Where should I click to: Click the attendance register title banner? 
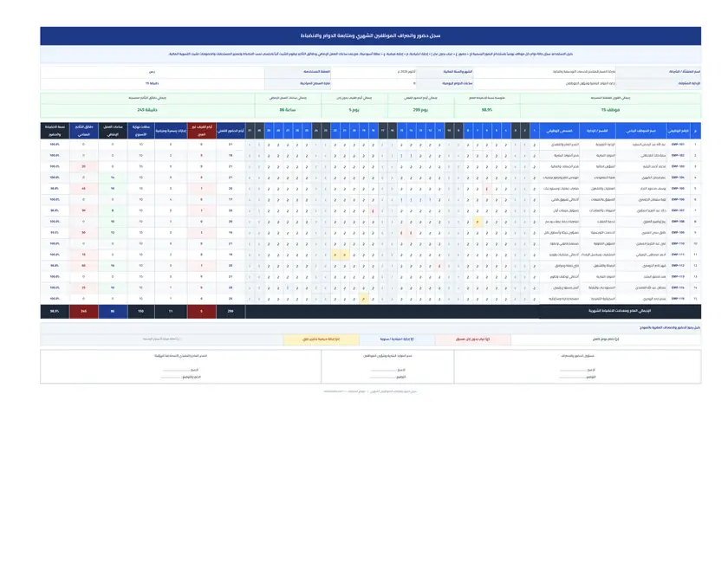coord(371,36)
